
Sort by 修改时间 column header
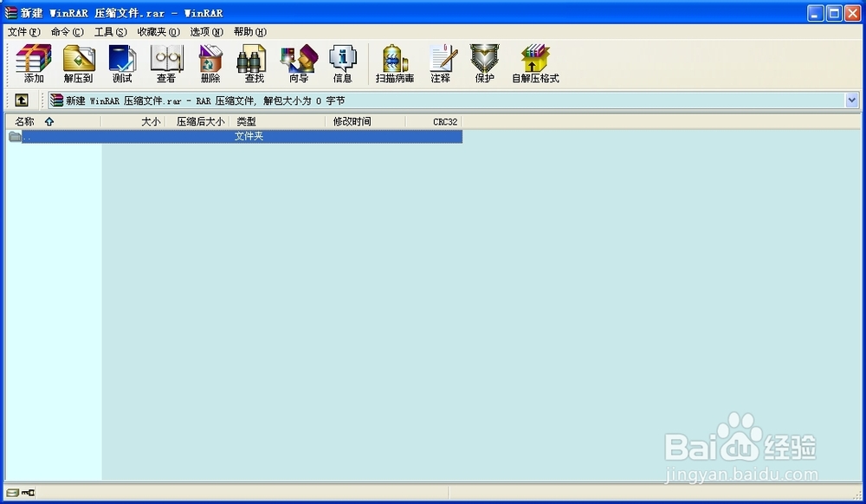[x=365, y=121]
